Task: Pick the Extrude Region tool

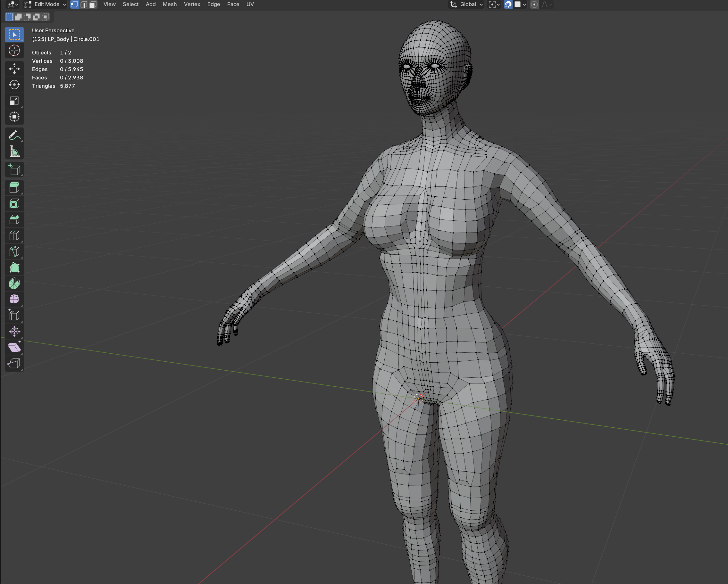Action: (x=14, y=187)
